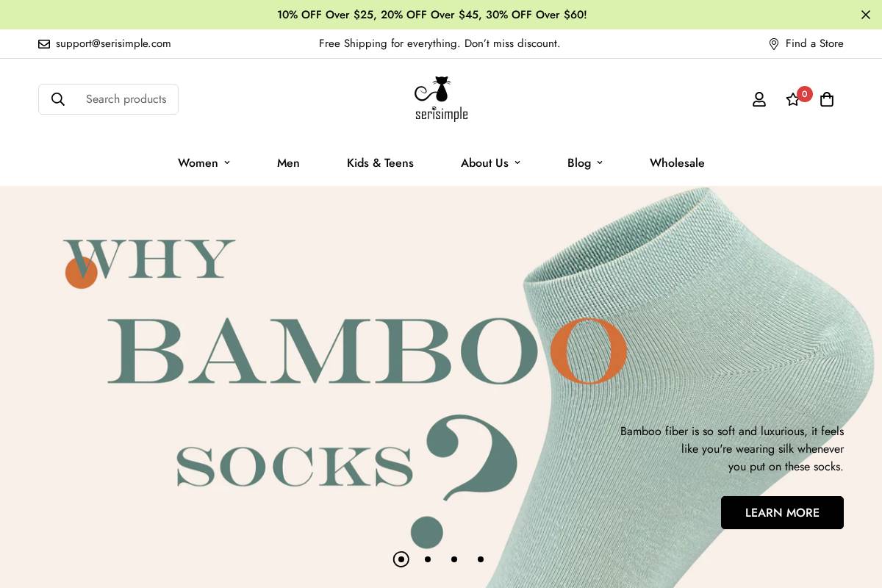882x588 pixels.
Task: Go to the third slide dot
Action: (454, 559)
